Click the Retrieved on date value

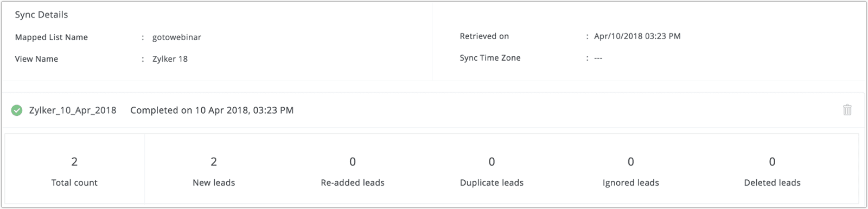click(637, 36)
